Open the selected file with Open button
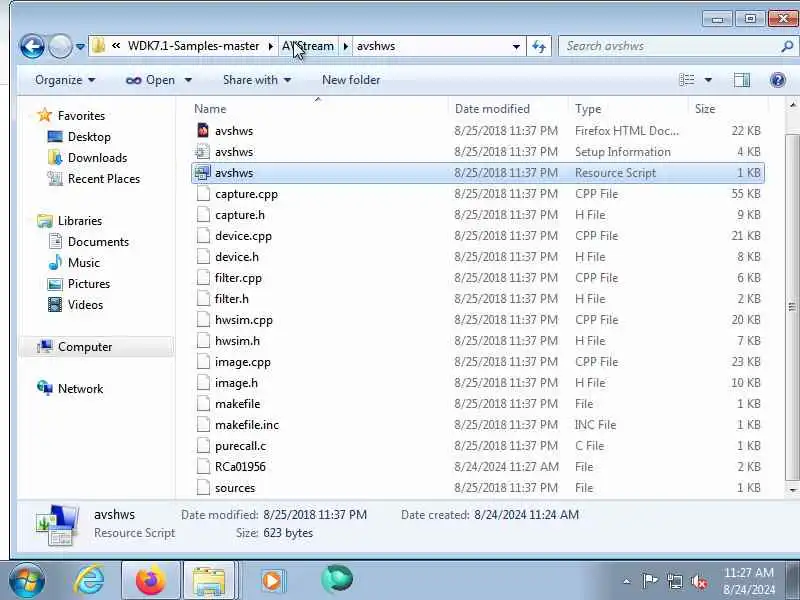Viewport: 800px width, 600px height. (151, 80)
